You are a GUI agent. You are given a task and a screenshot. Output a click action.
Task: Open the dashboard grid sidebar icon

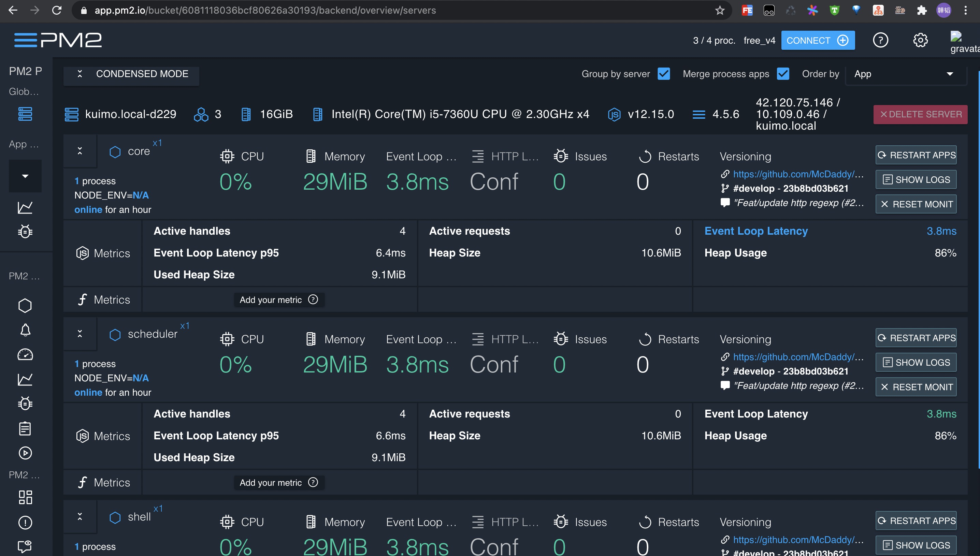(x=25, y=497)
